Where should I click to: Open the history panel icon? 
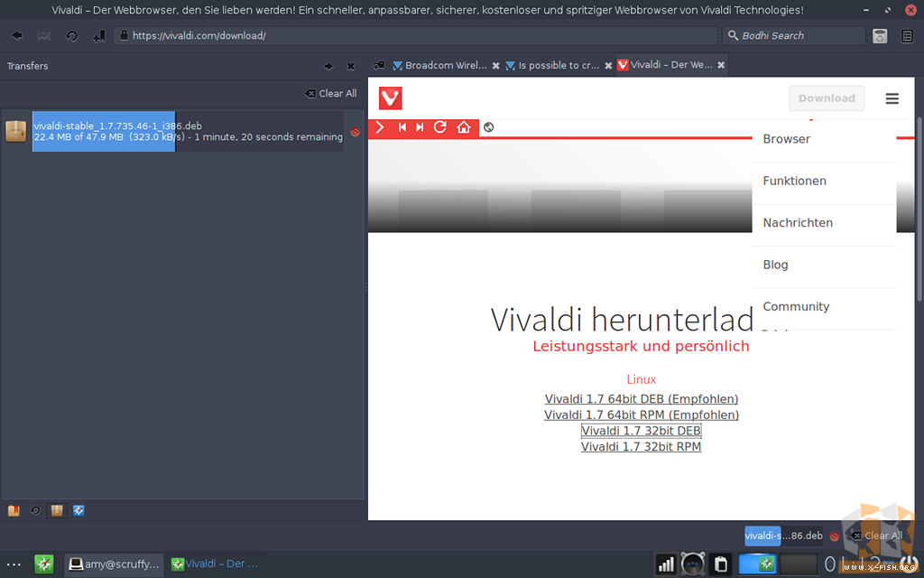(35, 511)
